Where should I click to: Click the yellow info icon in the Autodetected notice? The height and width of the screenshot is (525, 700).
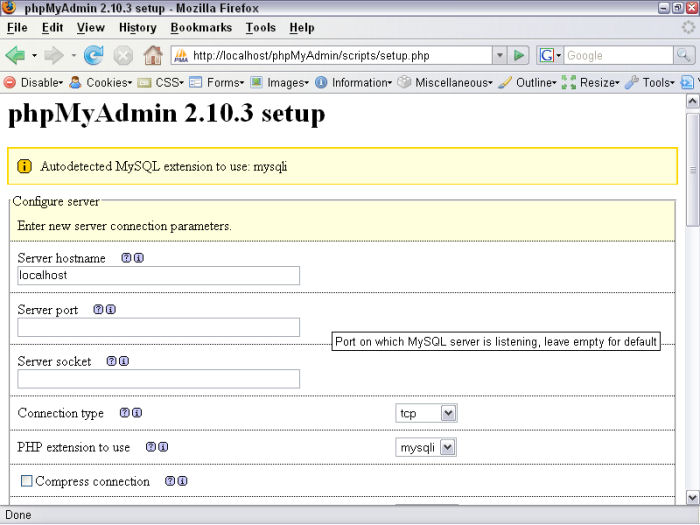point(24,167)
